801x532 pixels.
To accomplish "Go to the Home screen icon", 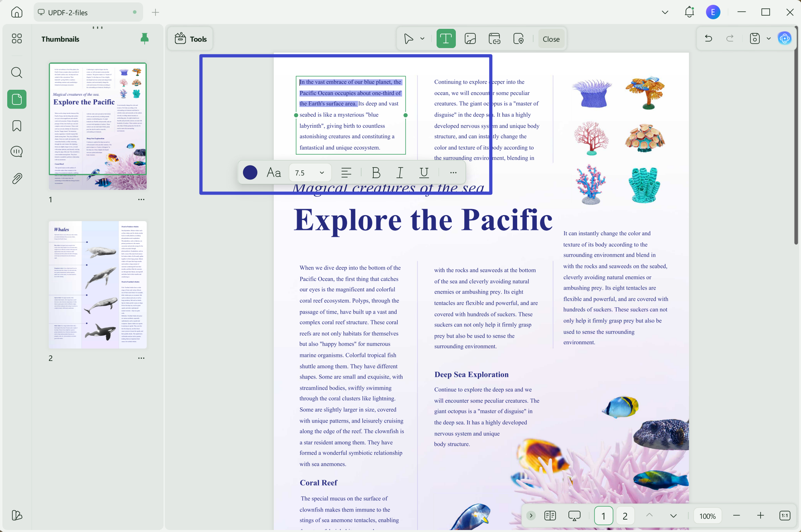I will (x=16, y=12).
